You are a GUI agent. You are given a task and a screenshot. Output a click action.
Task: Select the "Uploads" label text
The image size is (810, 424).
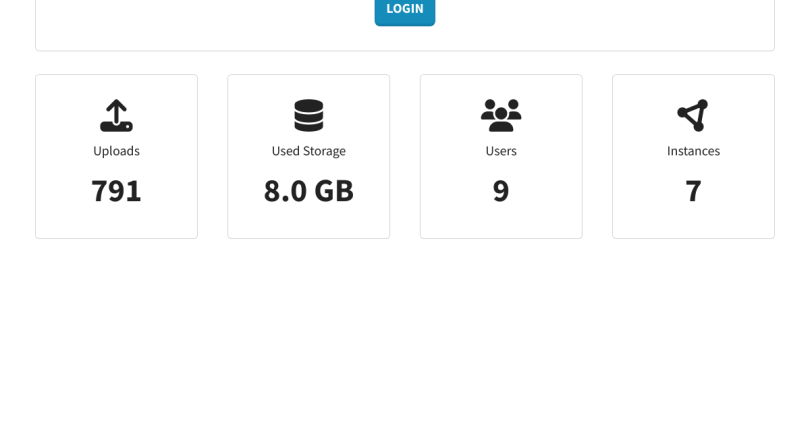click(x=116, y=151)
